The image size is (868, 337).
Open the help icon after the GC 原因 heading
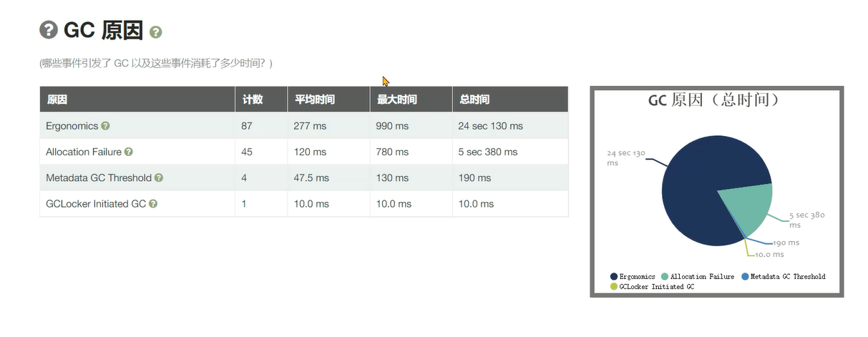156,32
